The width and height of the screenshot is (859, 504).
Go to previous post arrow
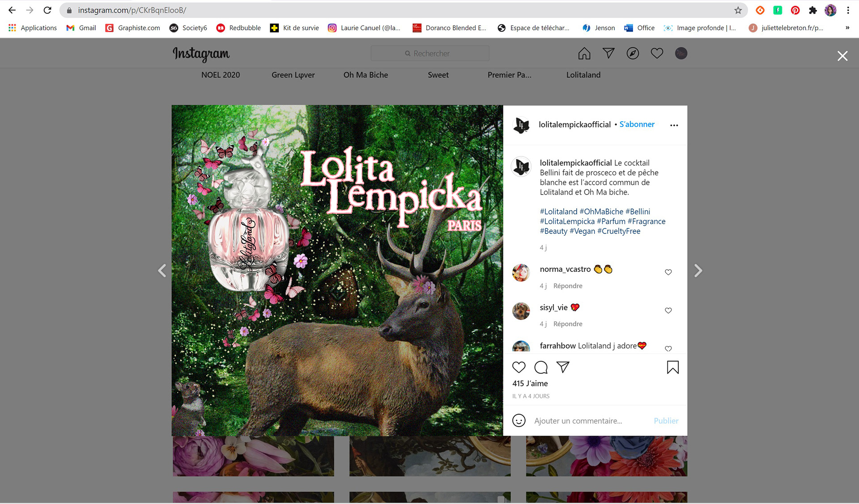[x=162, y=271]
